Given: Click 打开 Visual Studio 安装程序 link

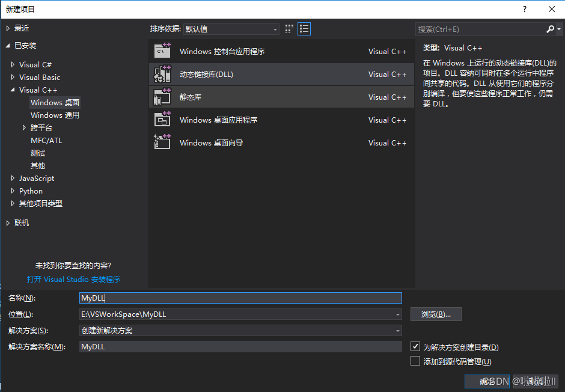Looking at the screenshot, I should [x=73, y=279].
